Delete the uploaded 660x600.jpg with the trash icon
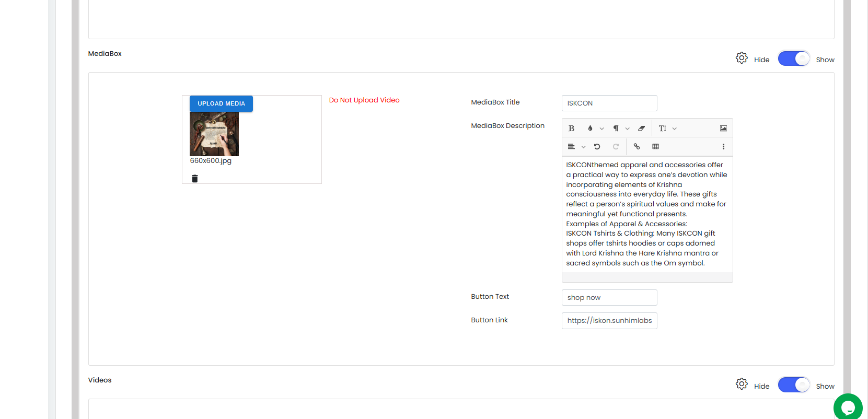Viewport: 868px width, 419px height. pos(195,179)
